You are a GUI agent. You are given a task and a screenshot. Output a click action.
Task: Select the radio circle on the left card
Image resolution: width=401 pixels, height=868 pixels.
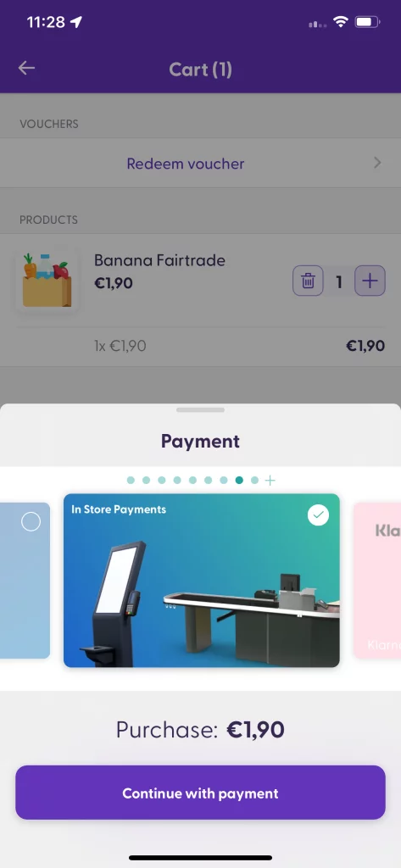(31, 521)
